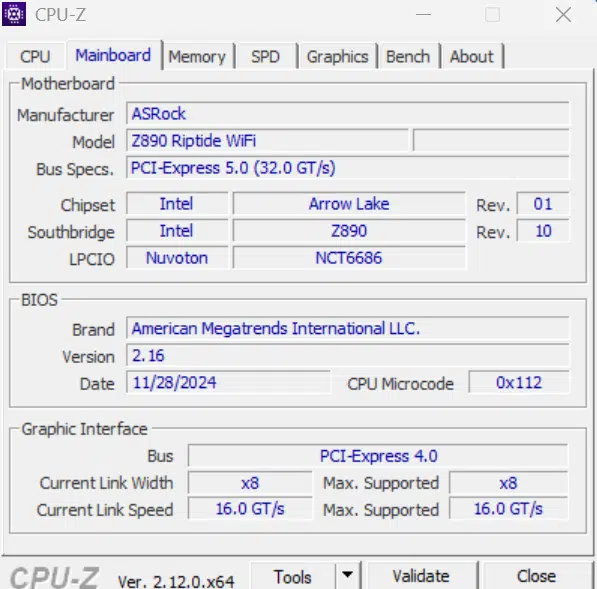Click the NCT6686 value
Screen dimensions: 597x589
pos(349,258)
